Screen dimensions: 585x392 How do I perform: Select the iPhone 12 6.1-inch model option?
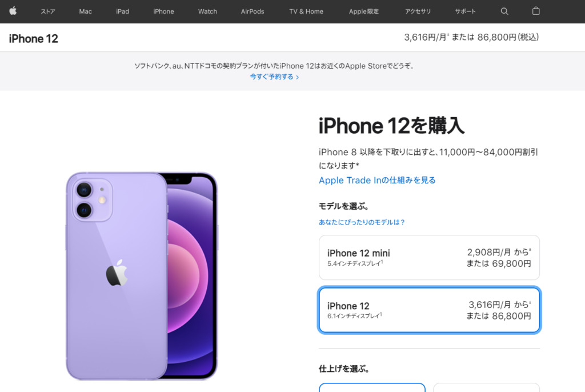(x=429, y=310)
